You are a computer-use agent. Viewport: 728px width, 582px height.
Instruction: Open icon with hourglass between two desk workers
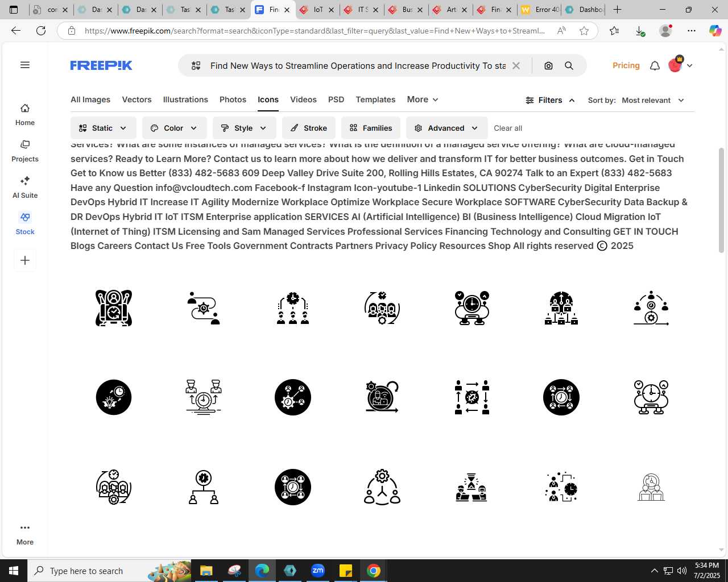(471, 487)
